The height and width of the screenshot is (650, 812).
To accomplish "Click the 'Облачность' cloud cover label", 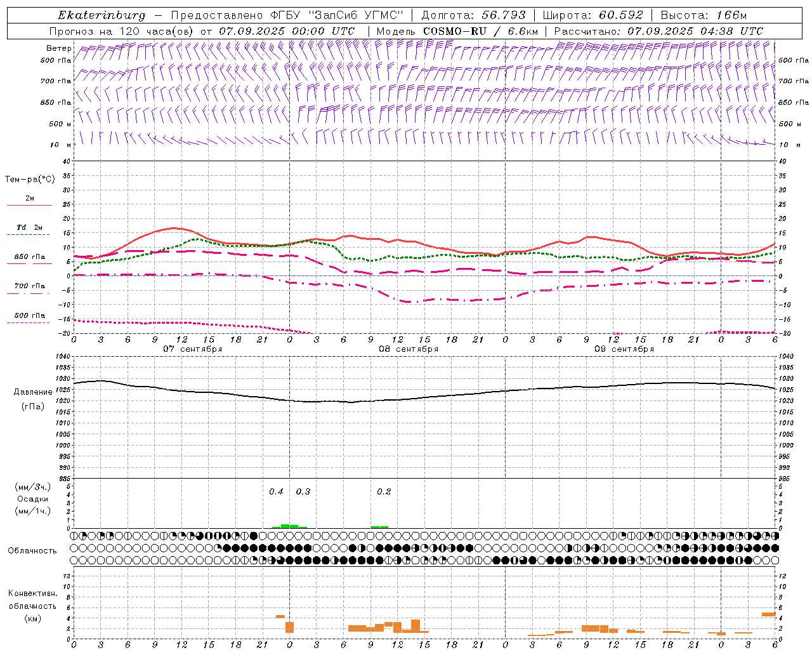I will [x=32, y=551].
